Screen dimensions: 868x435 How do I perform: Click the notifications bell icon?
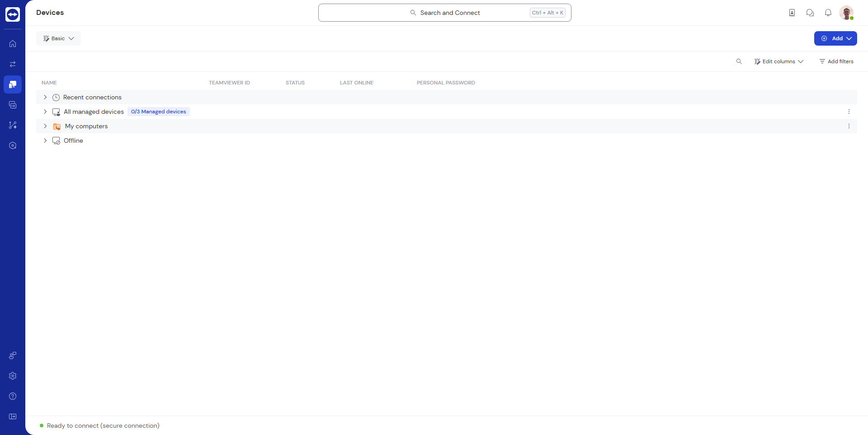tap(828, 13)
